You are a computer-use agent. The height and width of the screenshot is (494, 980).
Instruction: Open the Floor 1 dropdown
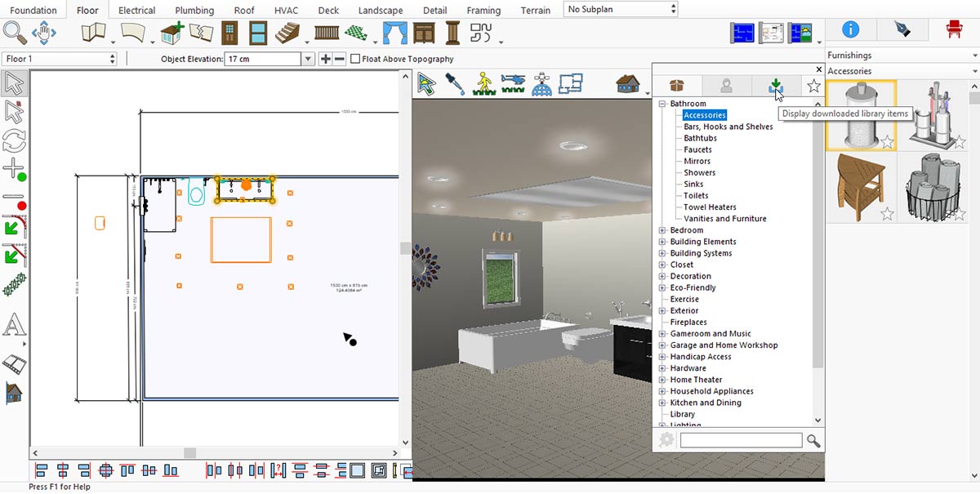click(60, 59)
